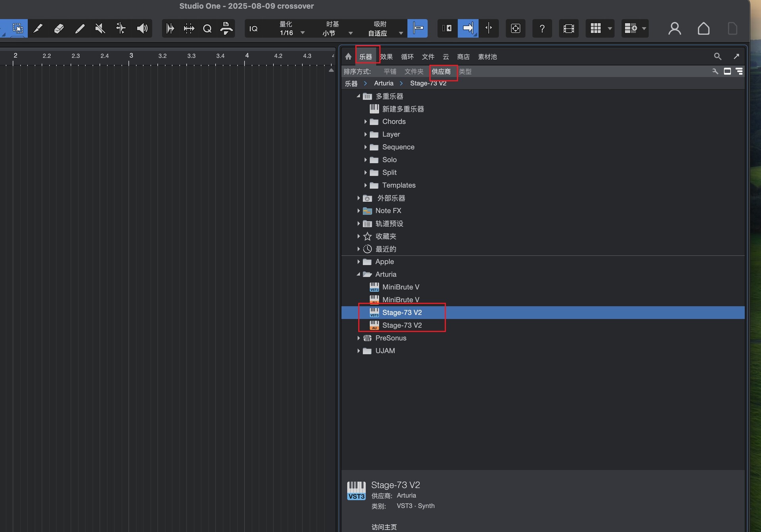The width and height of the screenshot is (761, 532).
Task: Switch to the 循环 loops tab
Action: pyautogui.click(x=407, y=57)
